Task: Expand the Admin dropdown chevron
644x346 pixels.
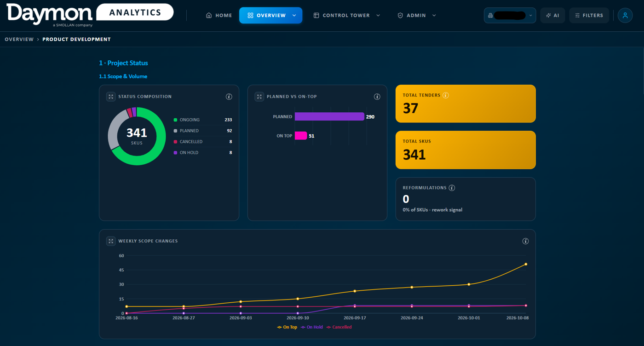Action: [434, 16]
